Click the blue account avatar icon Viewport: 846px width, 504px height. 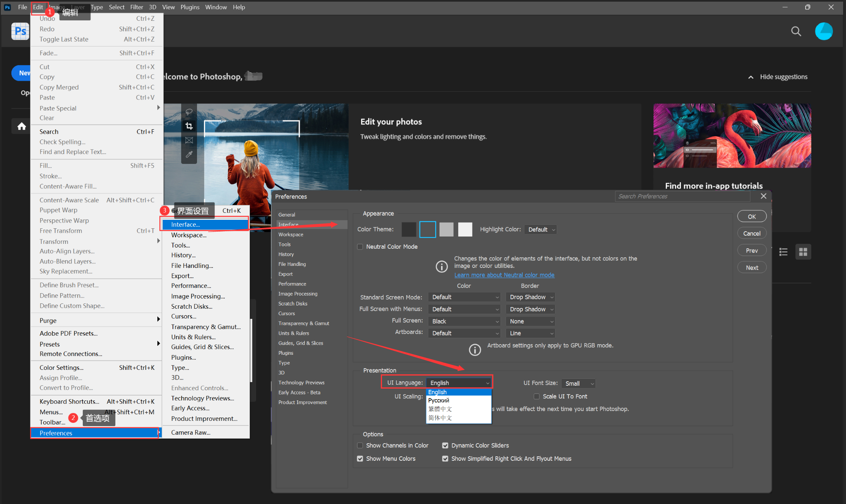tap(824, 31)
